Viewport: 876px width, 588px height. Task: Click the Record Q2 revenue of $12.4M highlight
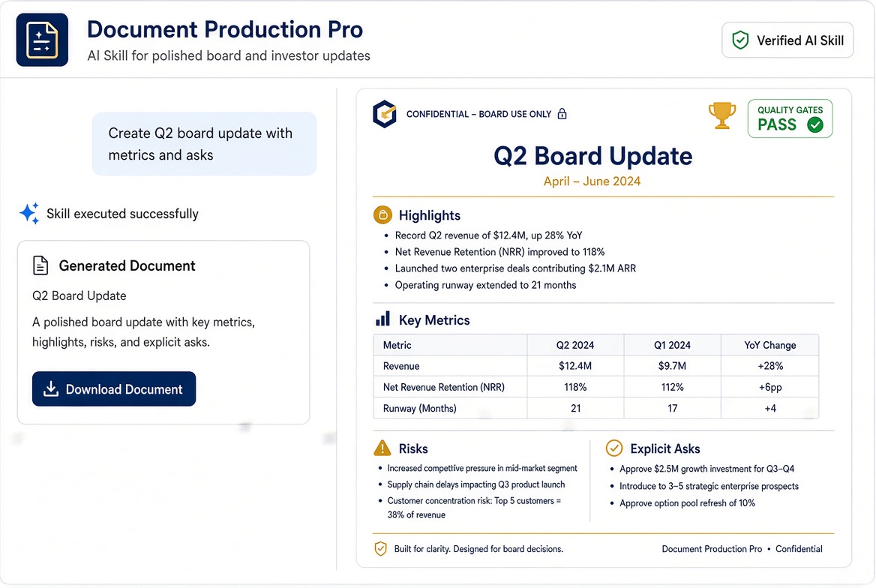coord(488,235)
